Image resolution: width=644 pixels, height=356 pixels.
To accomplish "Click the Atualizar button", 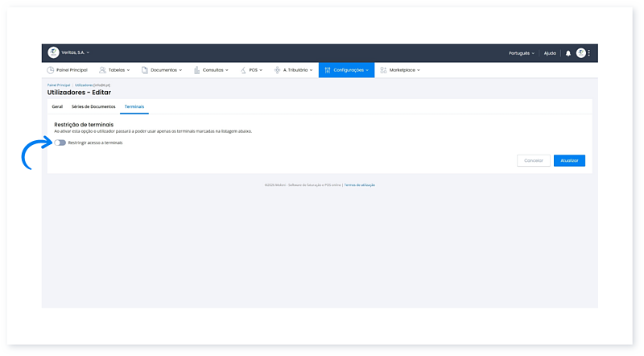I will (569, 160).
